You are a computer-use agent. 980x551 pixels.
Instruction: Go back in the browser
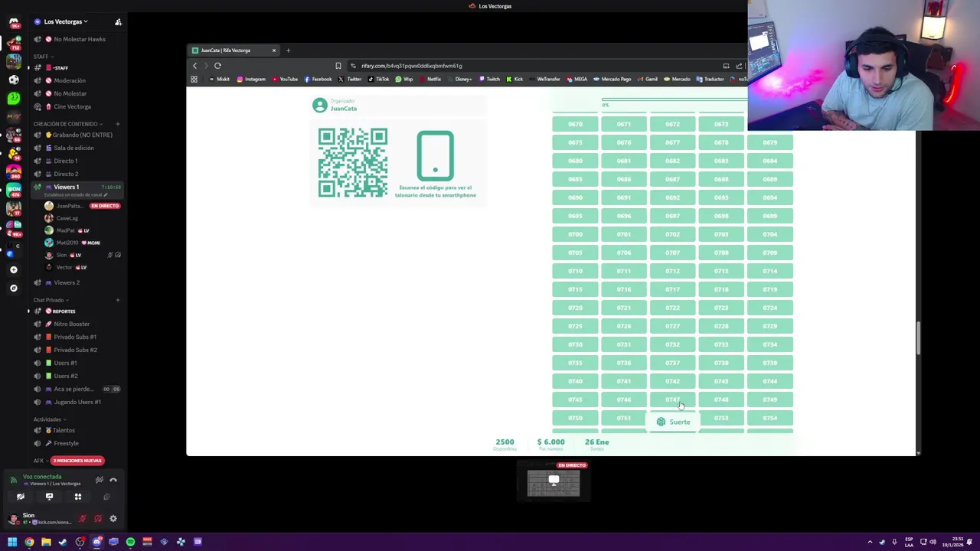[x=194, y=66]
